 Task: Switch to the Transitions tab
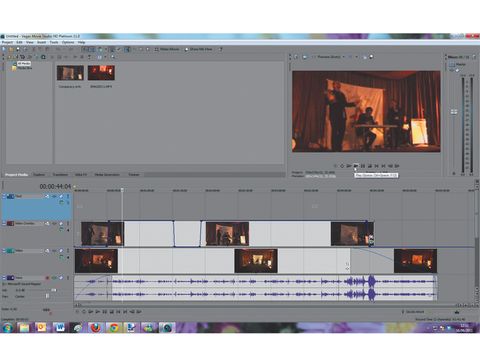pos(60,175)
